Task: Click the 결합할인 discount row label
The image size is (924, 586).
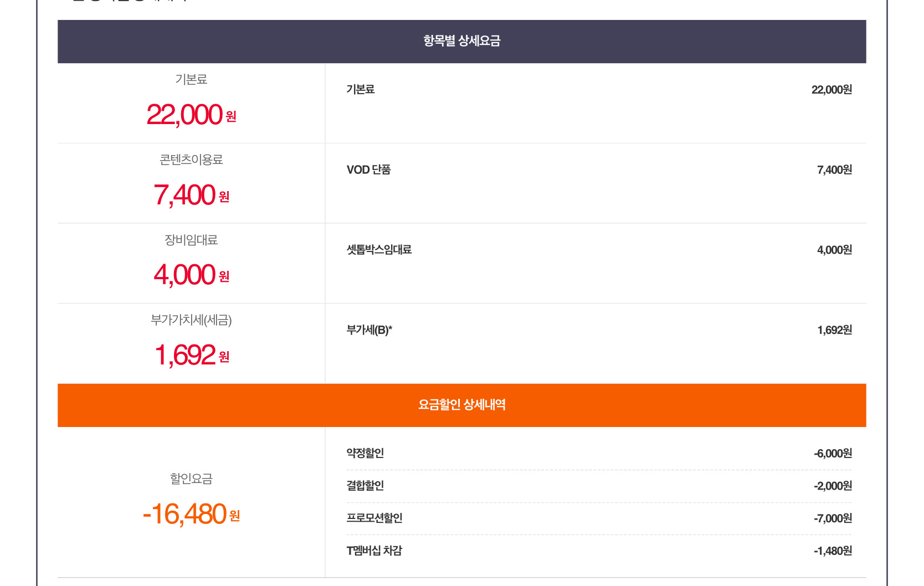Action: (365, 486)
